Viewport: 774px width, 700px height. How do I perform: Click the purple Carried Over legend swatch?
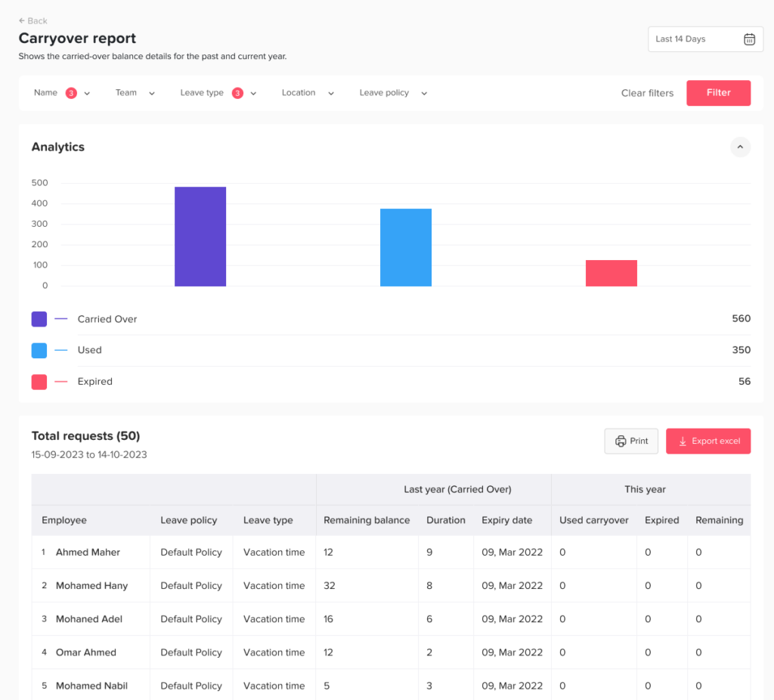[x=39, y=319]
